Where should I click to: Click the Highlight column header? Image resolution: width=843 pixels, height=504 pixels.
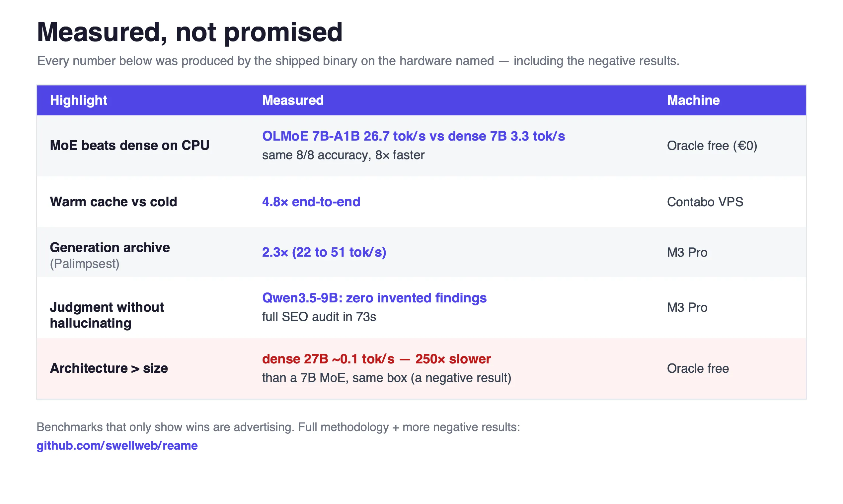point(79,100)
